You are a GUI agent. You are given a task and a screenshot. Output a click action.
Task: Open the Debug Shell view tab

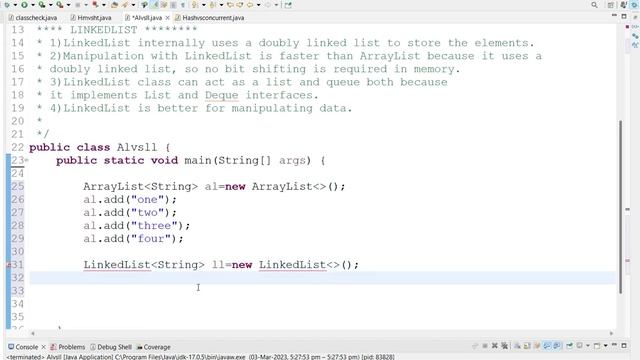coord(110,347)
